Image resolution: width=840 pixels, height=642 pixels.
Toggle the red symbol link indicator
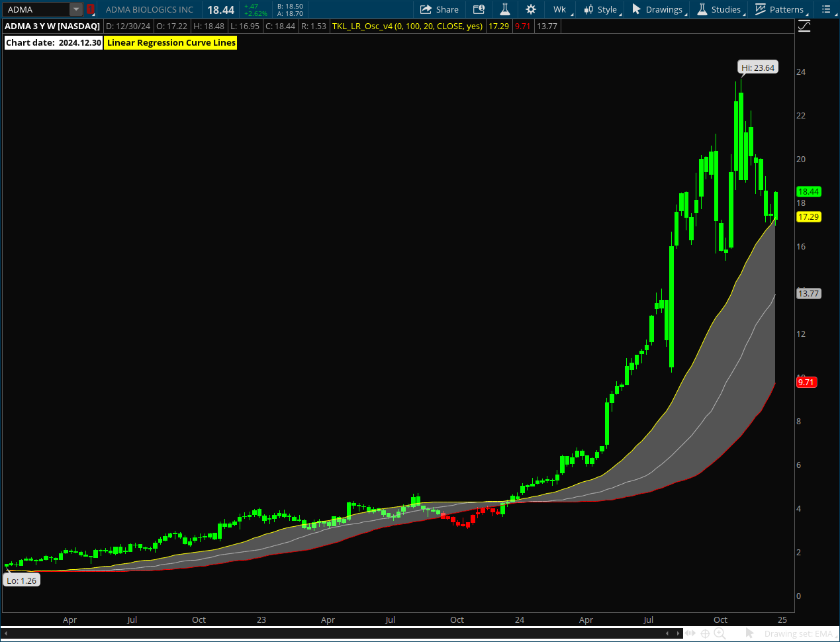(91, 9)
